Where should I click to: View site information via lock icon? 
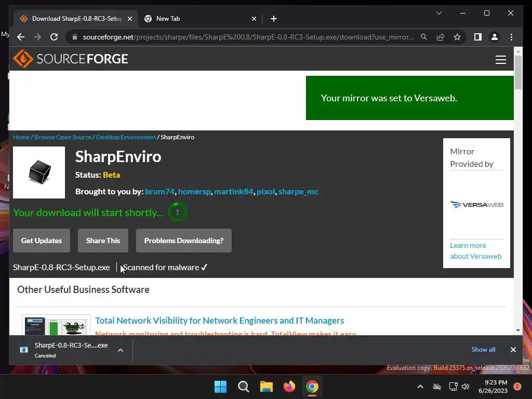point(75,37)
